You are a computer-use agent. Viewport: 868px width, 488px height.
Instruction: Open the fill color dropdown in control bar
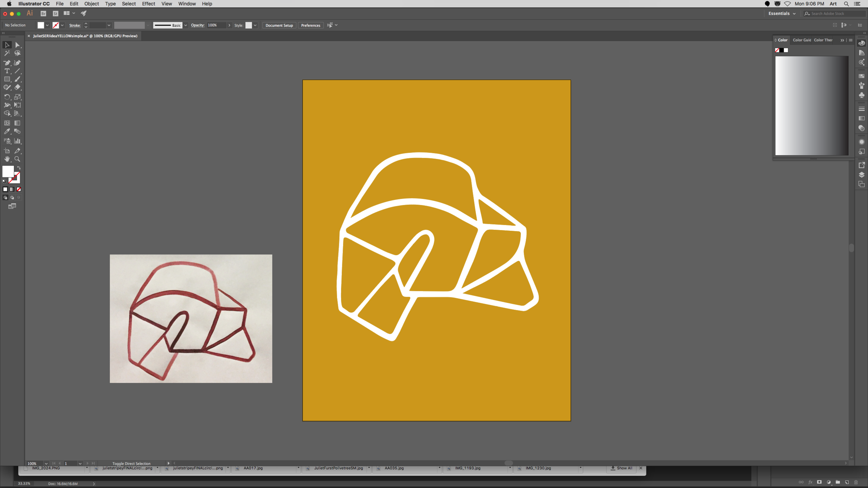[47, 25]
